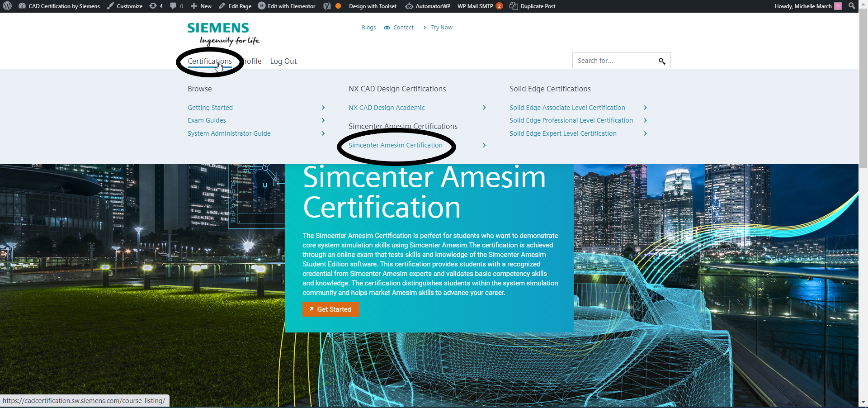Open the Certifications menu
Viewport: 868px width, 408px height.
pos(210,61)
